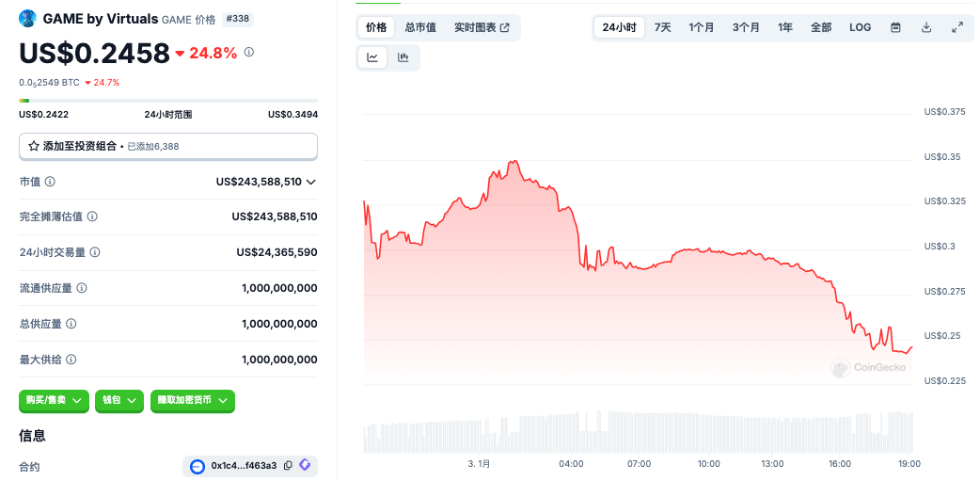The height and width of the screenshot is (481, 980).
Task: Click the US$0.35 y-axis label
Action: tap(942, 156)
